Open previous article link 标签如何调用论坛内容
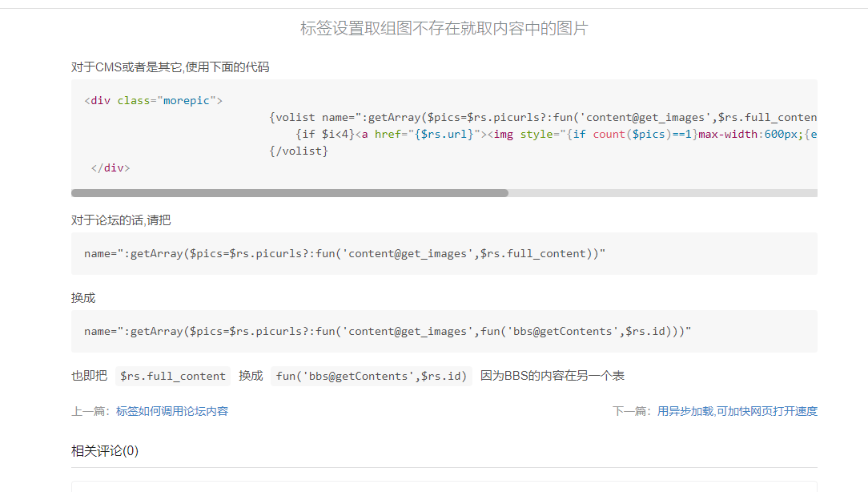 point(172,411)
